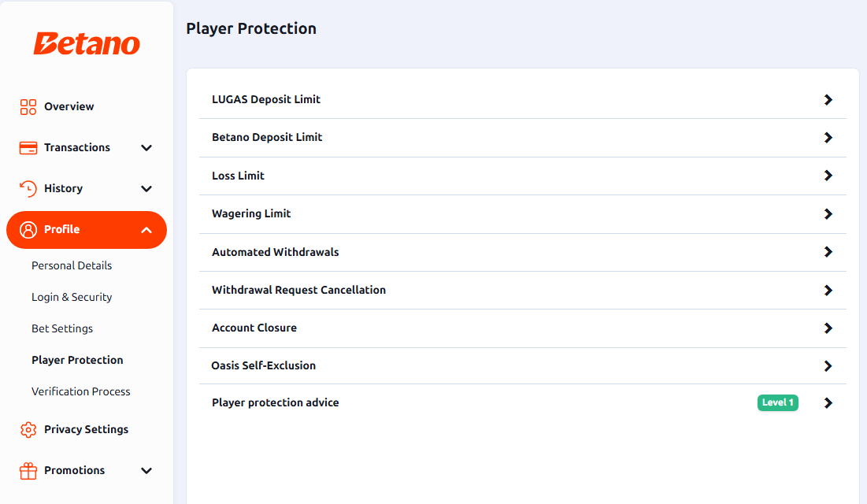
Task: Expand the History section chevron
Action: [146, 189]
